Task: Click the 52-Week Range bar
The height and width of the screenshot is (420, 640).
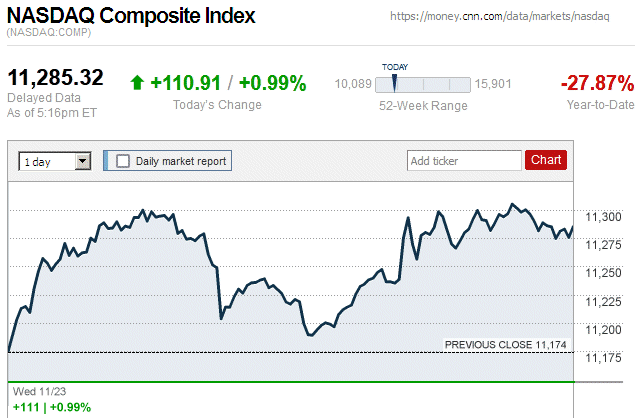Action: click(422, 84)
